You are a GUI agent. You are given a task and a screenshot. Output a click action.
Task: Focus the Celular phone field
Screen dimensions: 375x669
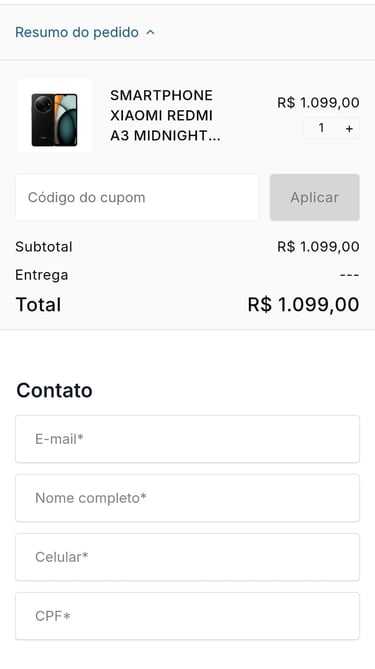click(x=187, y=557)
